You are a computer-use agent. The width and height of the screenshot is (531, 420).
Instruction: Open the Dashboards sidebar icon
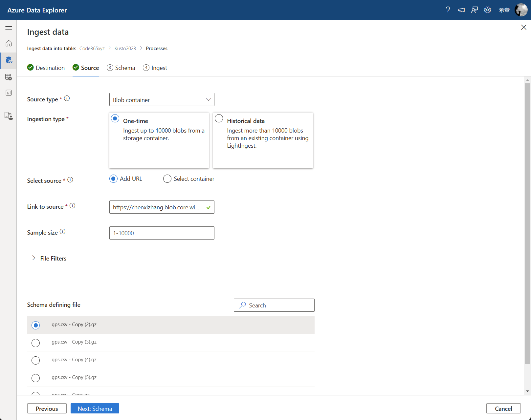9,93
